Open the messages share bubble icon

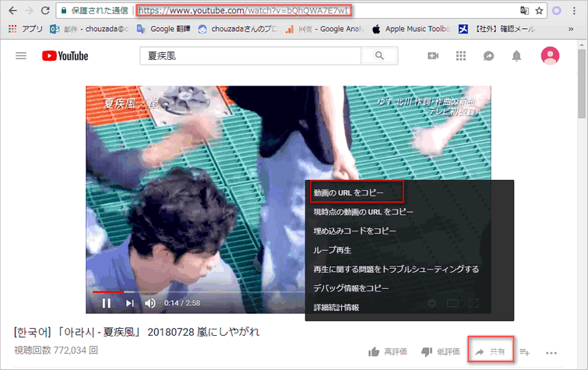pyautogui.click(x=488, y=56)
